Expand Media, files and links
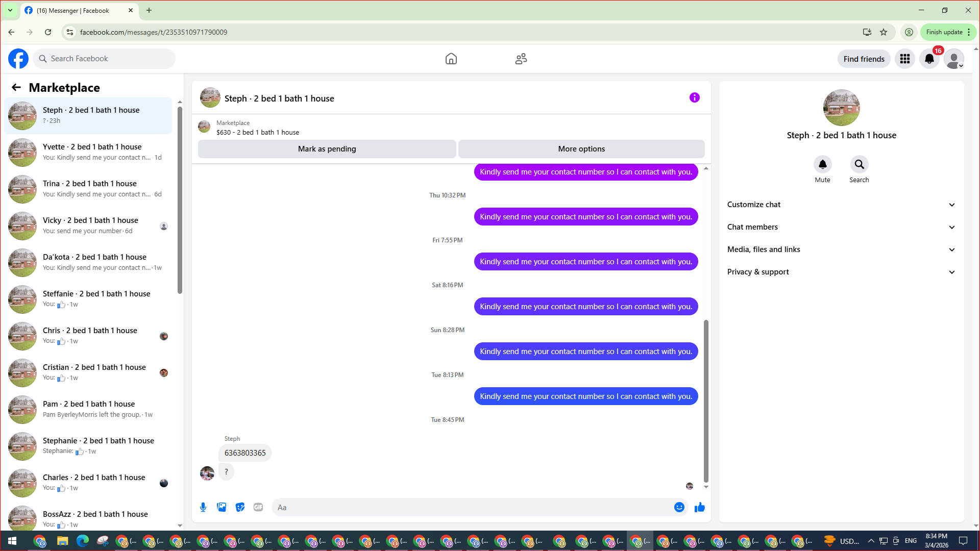This screenshot has width=980, height=551. point(841,249)
